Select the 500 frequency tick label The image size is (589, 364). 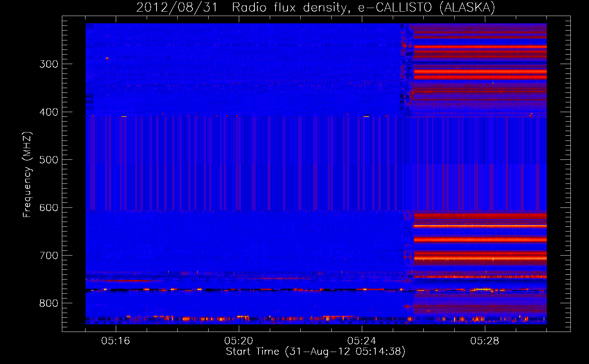[49, 160]
